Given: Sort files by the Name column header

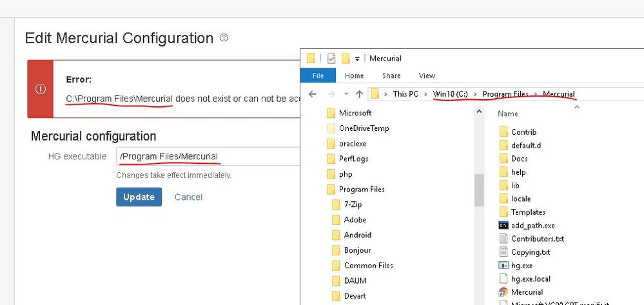Looking at the screenshot, I should click(x=507, y=114).
